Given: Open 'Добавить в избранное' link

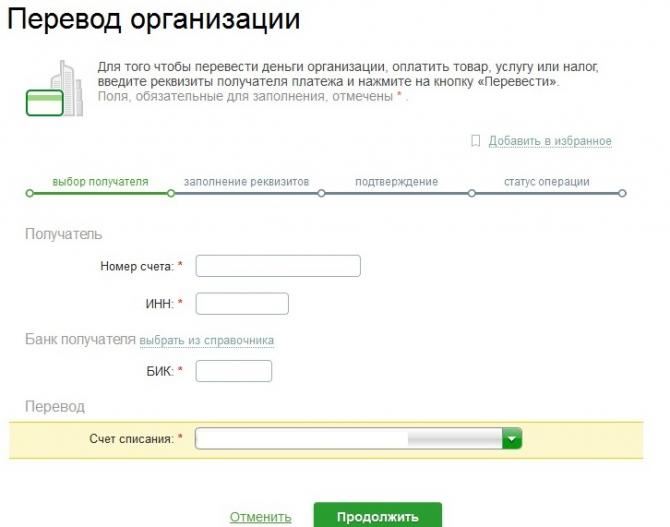Looking at the screenshot, I should pos(550,141).
